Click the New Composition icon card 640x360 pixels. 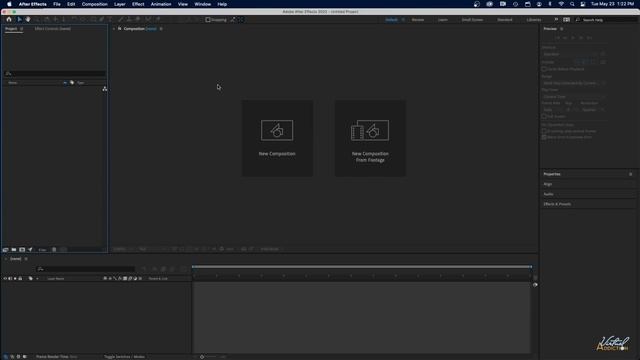277,138
